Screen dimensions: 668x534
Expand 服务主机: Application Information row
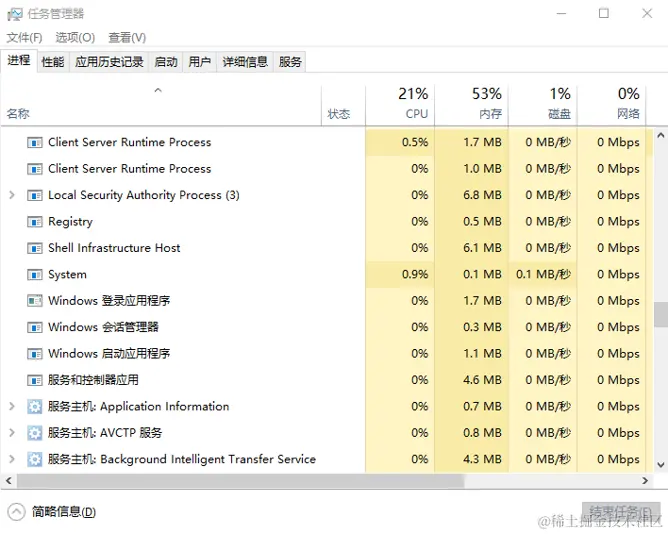click(x=12, y=407)
